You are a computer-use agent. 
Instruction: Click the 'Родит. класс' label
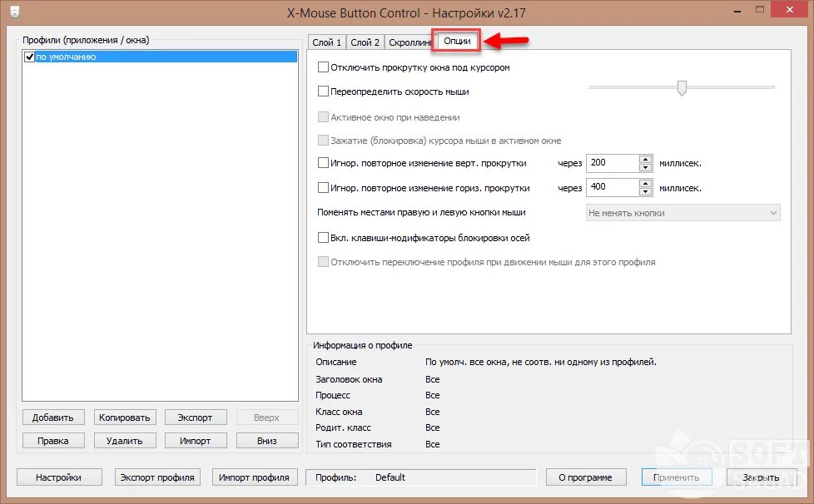click(343, 427)
